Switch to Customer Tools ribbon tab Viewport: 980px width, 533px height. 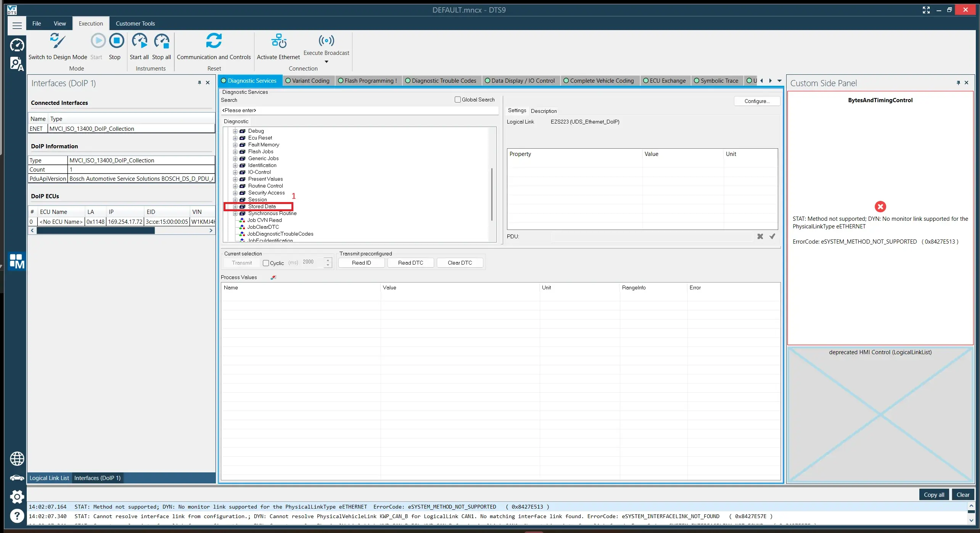[x=135, y=24]
